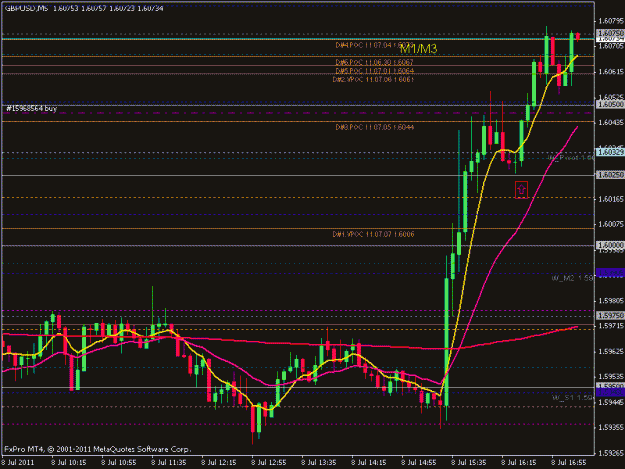Click the 8 Jul 15:35 time label
The width and height of the screenshot is (625, 469).
pos(469,463)
